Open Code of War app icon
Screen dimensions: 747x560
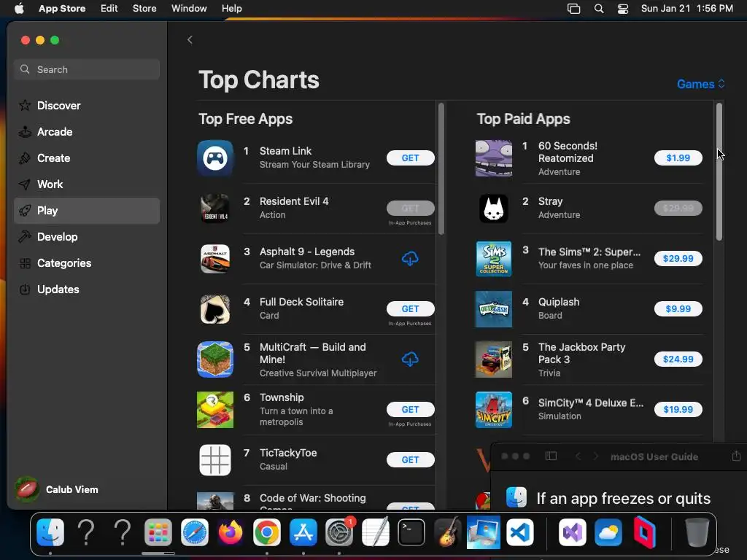click(x=215, y=501)
